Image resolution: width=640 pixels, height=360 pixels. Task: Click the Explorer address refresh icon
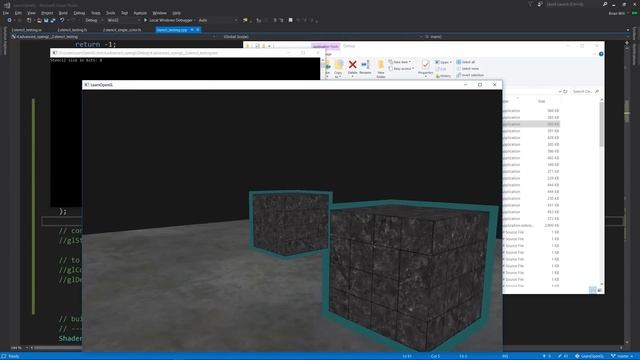(x=565, y=91)
